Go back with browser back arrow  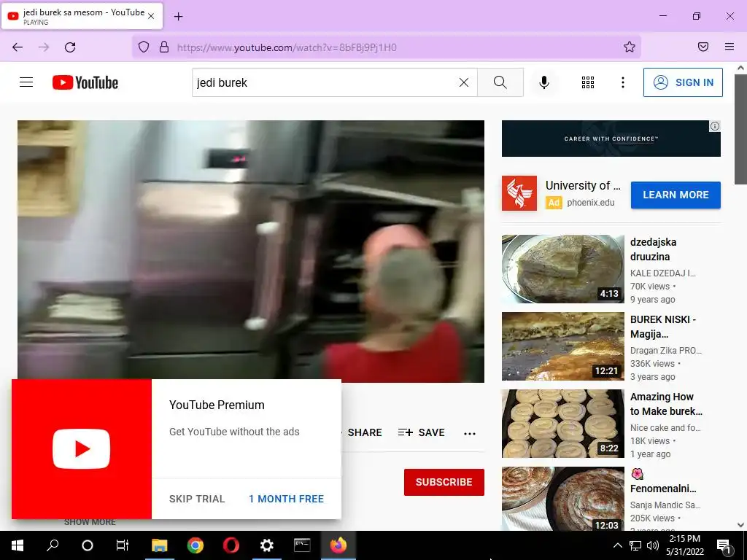tap(18, 47)
